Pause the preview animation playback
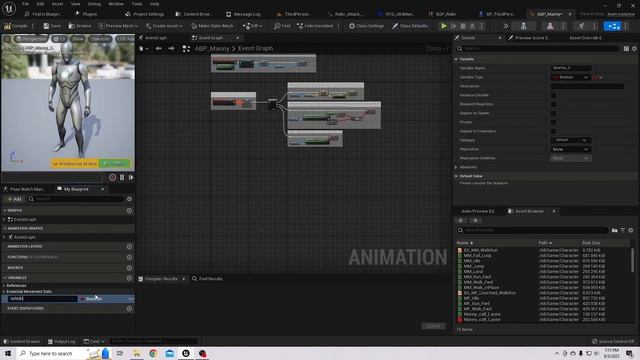The width and height of the screenshot is (640, 360). point(122,178)
